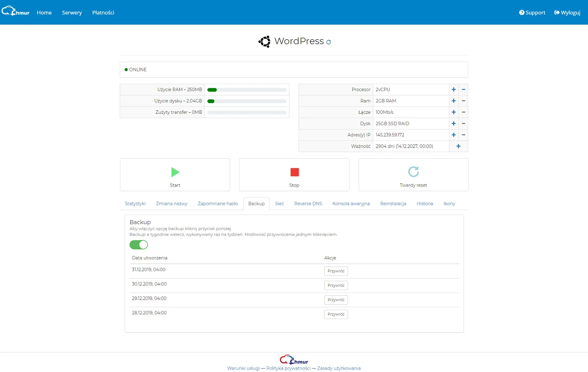
Task: Restore the 31.12.2019 backup with Przywróć
Action: 336,271
